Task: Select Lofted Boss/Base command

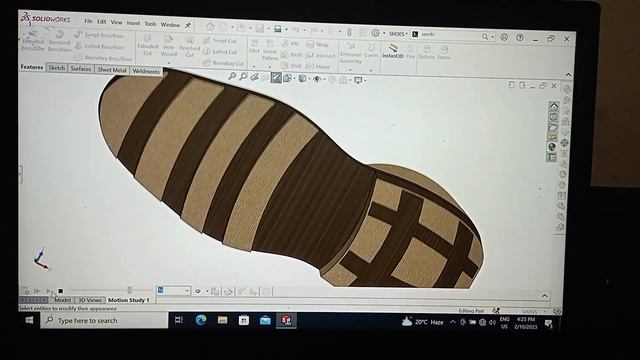Action: (x=100, y=47)
